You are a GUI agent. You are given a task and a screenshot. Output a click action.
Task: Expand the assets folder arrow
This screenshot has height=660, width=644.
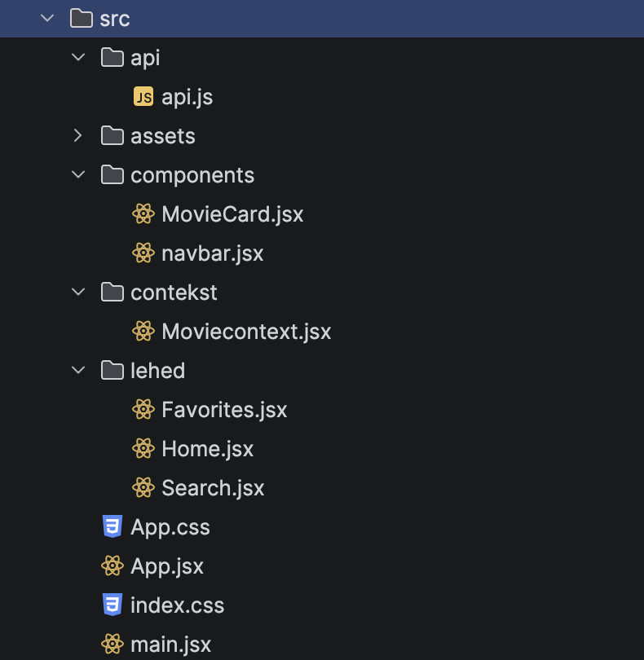point(78,136)
